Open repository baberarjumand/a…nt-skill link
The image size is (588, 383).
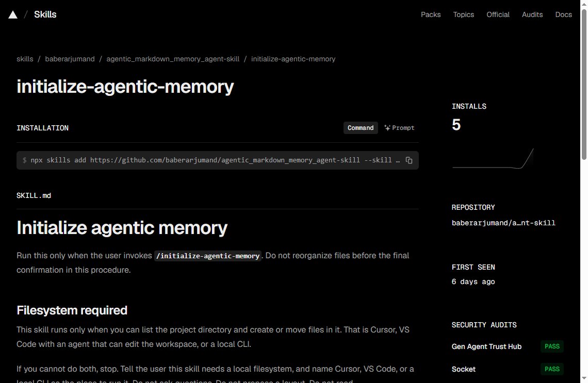click(503, 223)
